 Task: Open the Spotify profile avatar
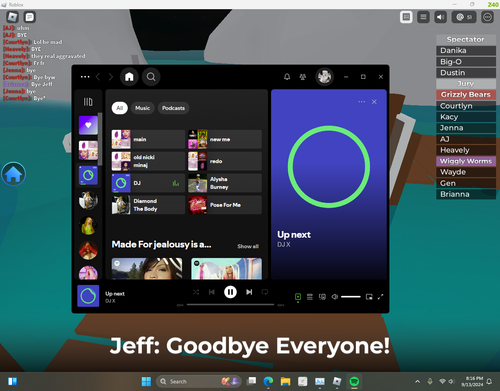(324, 77)
